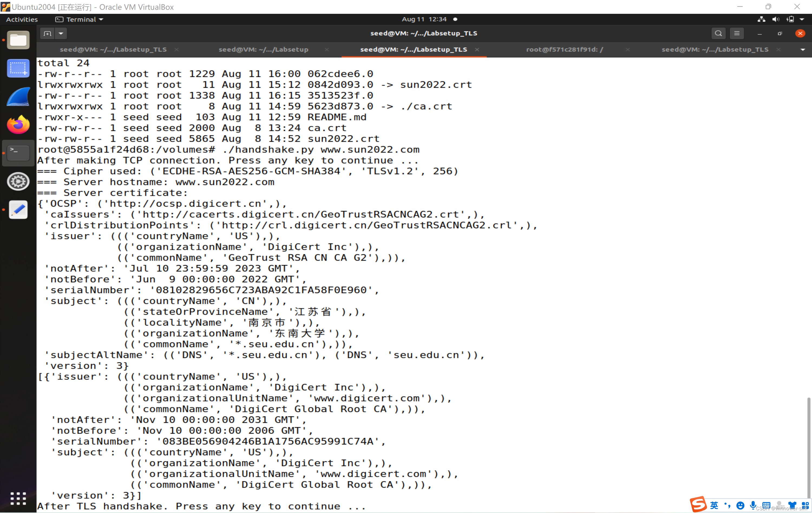812x513 pixels.
Task: Open the terminal hamburger menu
Action: 737,33
